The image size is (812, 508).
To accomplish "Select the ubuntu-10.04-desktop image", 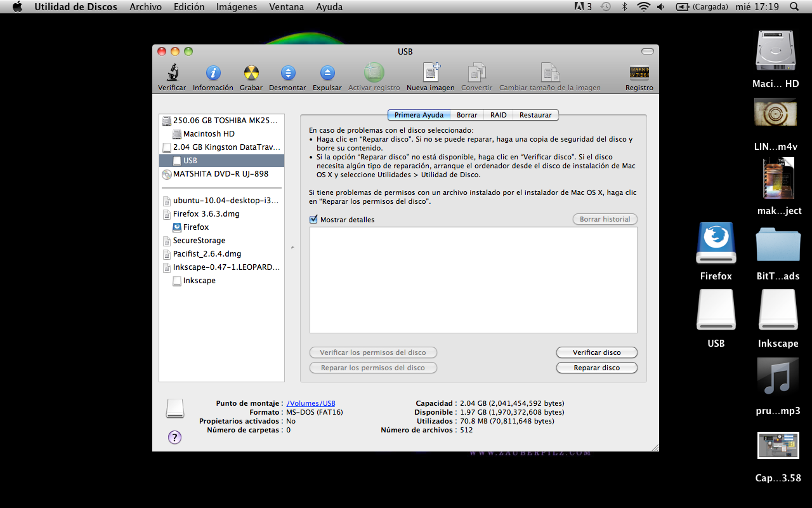I will [221, 201].
